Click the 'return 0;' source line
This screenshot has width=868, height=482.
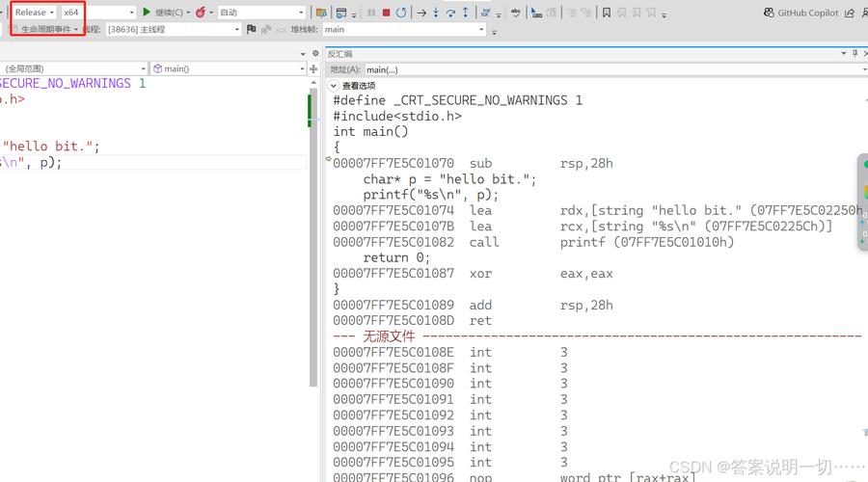point(396,257)
